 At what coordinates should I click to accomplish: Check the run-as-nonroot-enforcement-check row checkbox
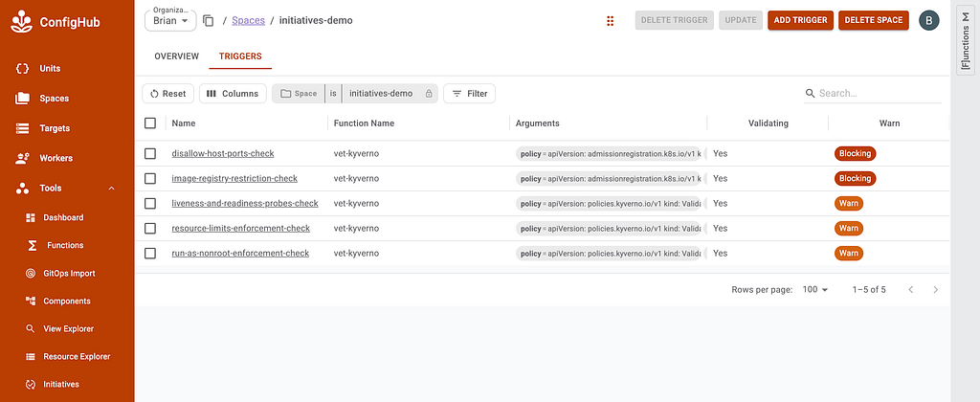[150, 254]
